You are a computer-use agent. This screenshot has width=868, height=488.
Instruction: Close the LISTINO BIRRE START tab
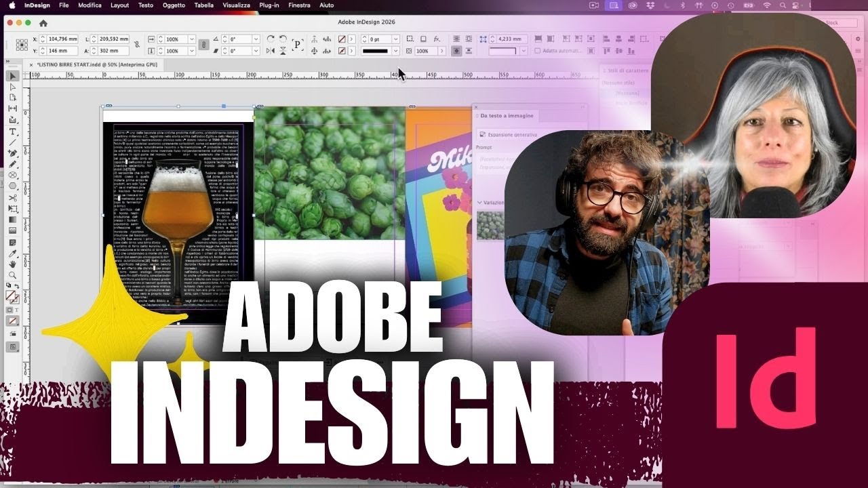tap(31, 64)
